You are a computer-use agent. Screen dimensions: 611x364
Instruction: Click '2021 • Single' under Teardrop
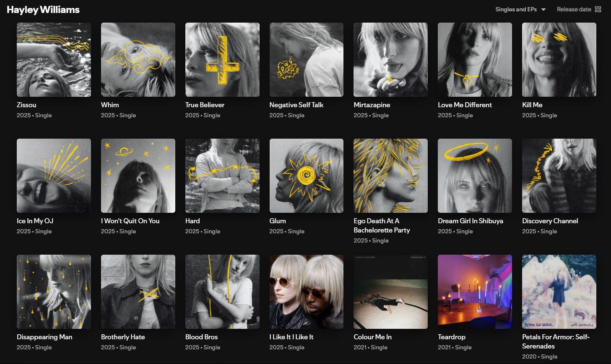click(x=455, y=347)
